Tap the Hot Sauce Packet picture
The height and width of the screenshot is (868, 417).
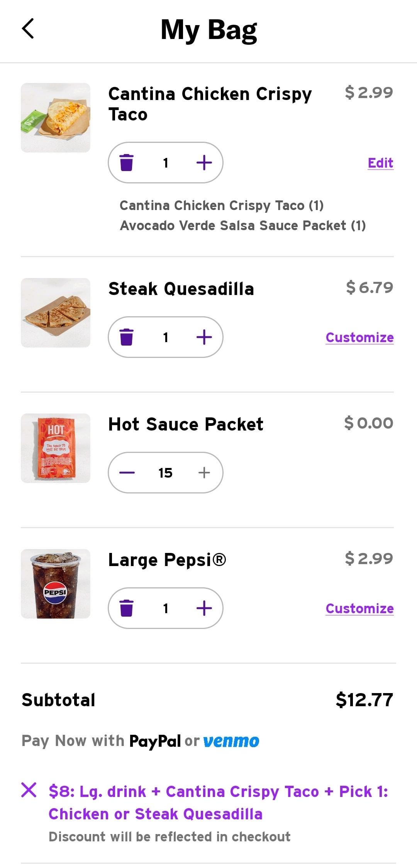[x=56, y=448]
